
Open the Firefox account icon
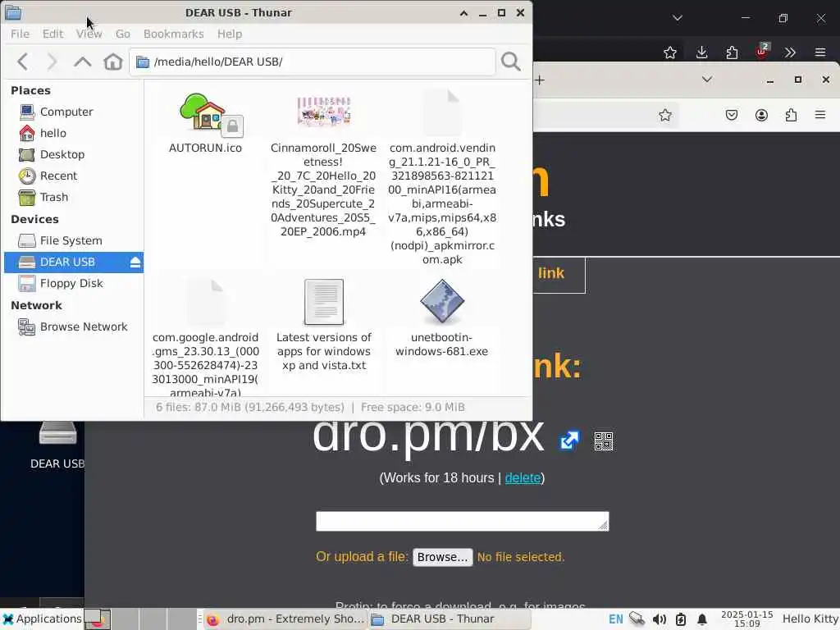point(761,115)
